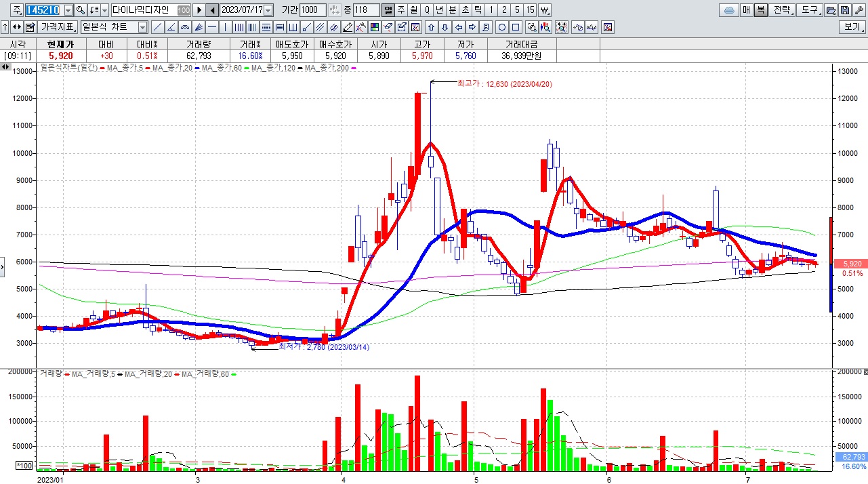The width and height of the screenshot is (868, 484).
Task: Open the color palette settings icon
Action: (x=375, y=27)
